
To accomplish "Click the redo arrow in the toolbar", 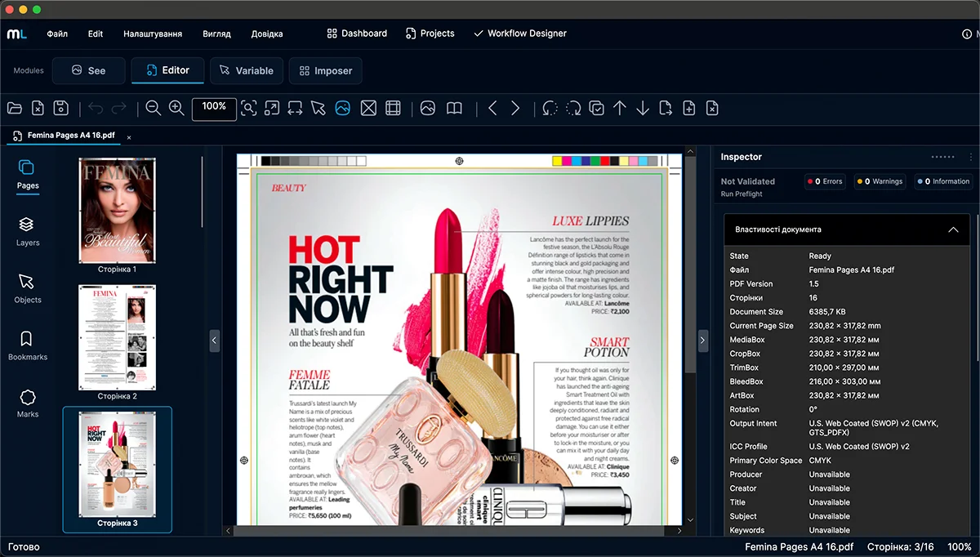I will [119, 108].
